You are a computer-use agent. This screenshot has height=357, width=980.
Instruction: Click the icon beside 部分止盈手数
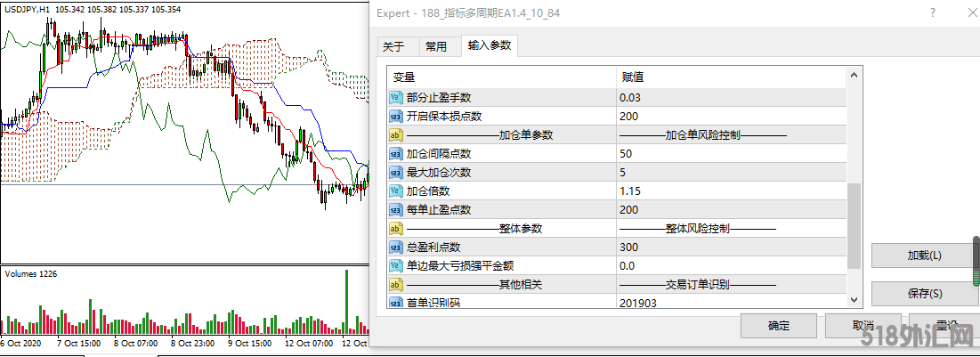coord(396,98)
